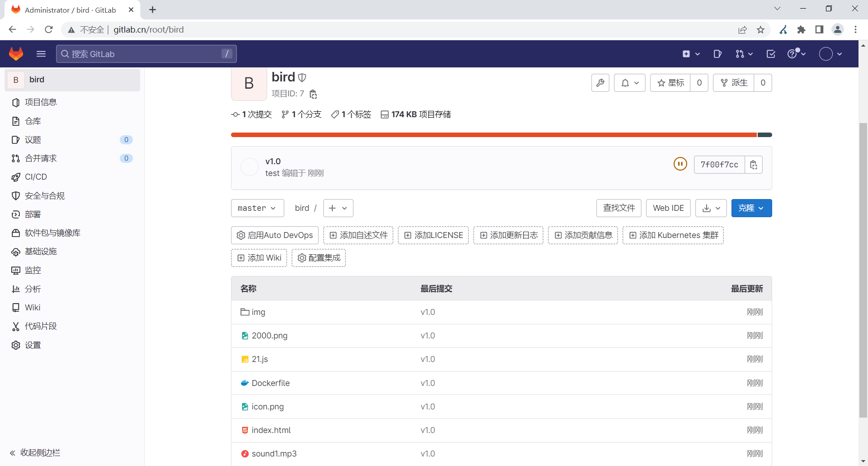
Task: Click the 配置集成 button
Action: [x=319, y=258]
